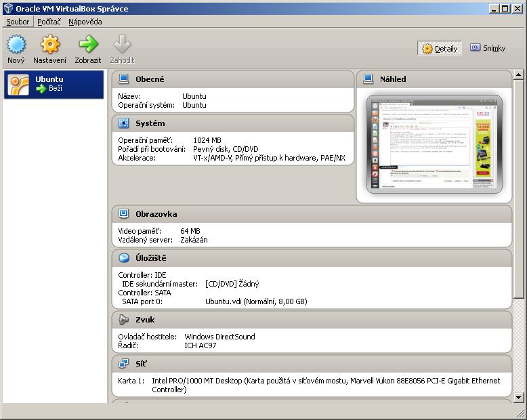This screenshot has height=420, width=527.
Task: Open Systém section header link
Action: [150, 123]
